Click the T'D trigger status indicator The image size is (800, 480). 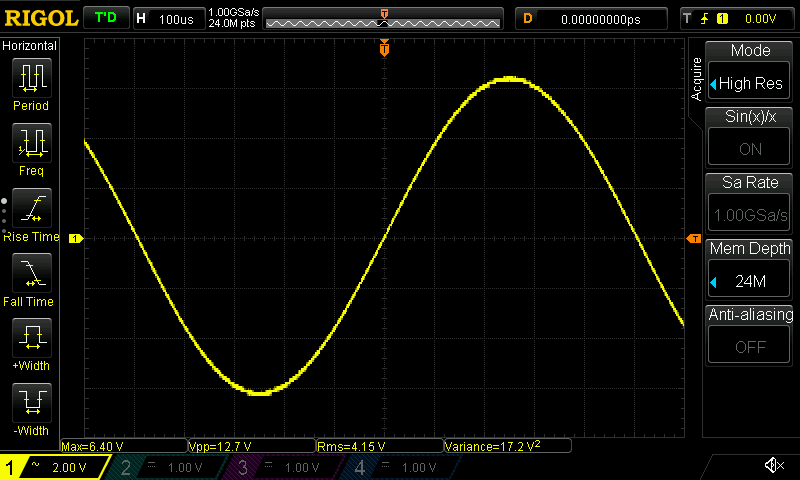pos(105,18)
